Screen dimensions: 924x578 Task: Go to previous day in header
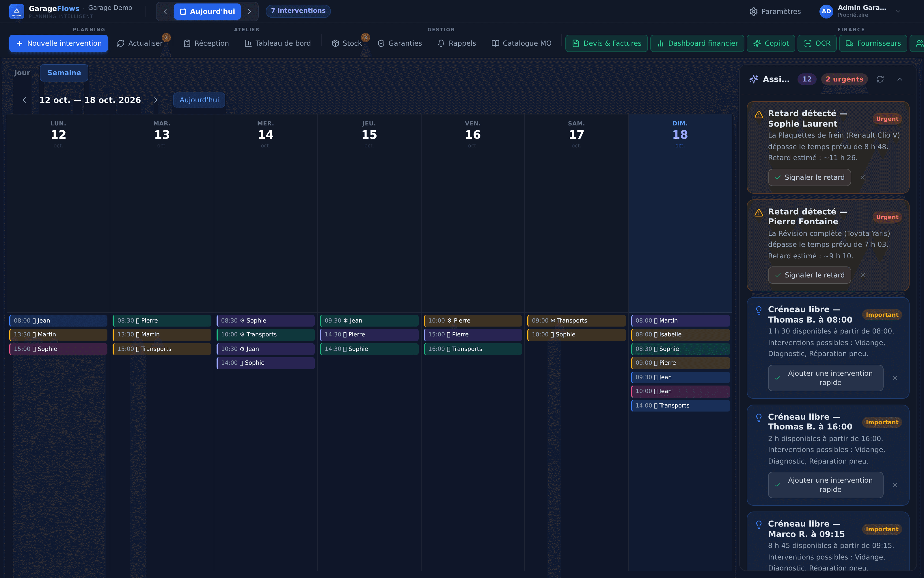pos(165,12)
